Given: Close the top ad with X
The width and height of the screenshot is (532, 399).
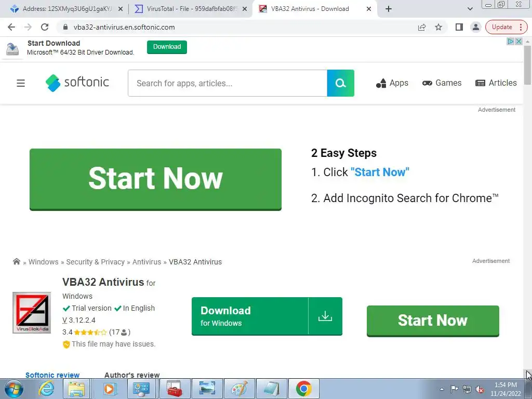Looking at the screenshot, I should tap(518, 42).
